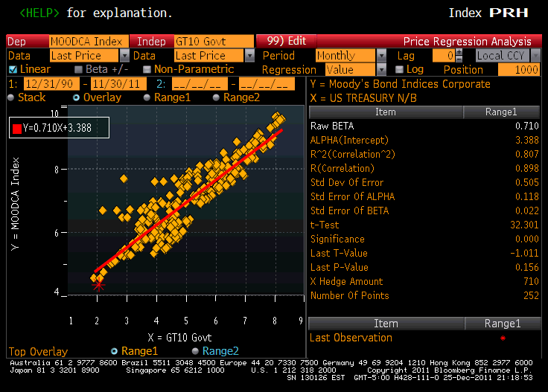Select the upper Range1 radio button
The image size is (548, 392).
[x=147, y=97]
